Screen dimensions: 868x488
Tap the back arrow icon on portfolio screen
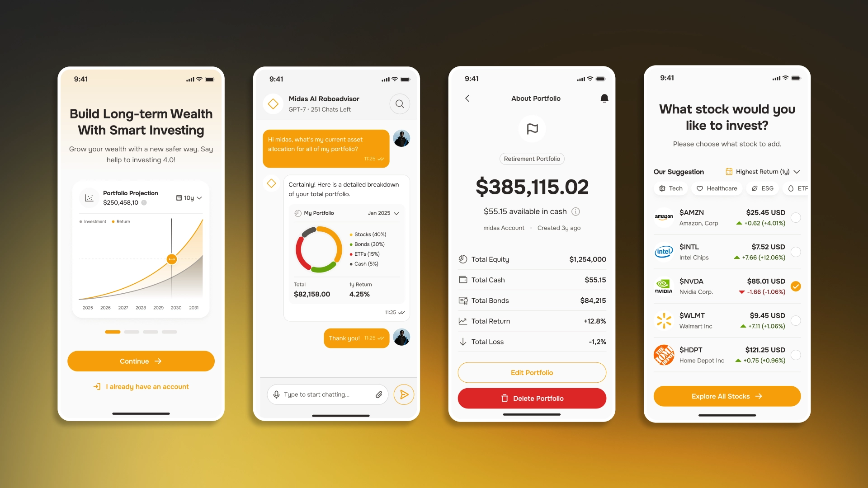pos(467,99)
